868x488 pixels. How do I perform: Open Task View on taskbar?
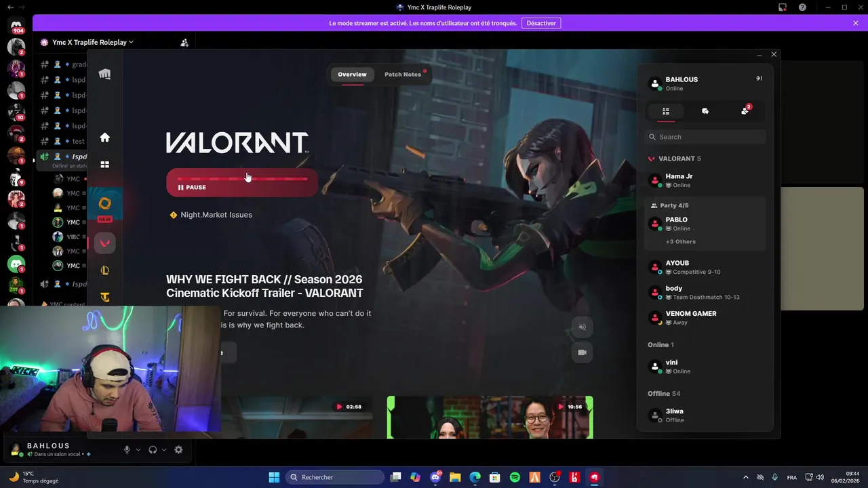pos(396,477)
